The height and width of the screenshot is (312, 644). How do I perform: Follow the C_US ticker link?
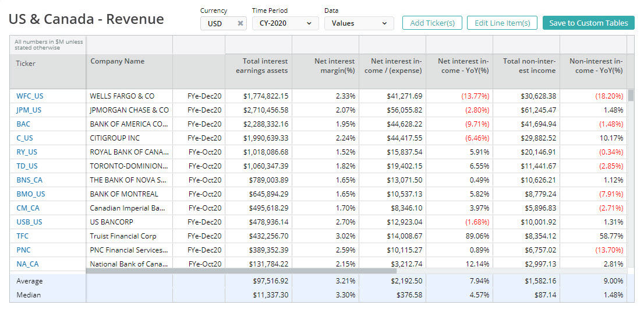pyautogui.click(x=25, y=138)
